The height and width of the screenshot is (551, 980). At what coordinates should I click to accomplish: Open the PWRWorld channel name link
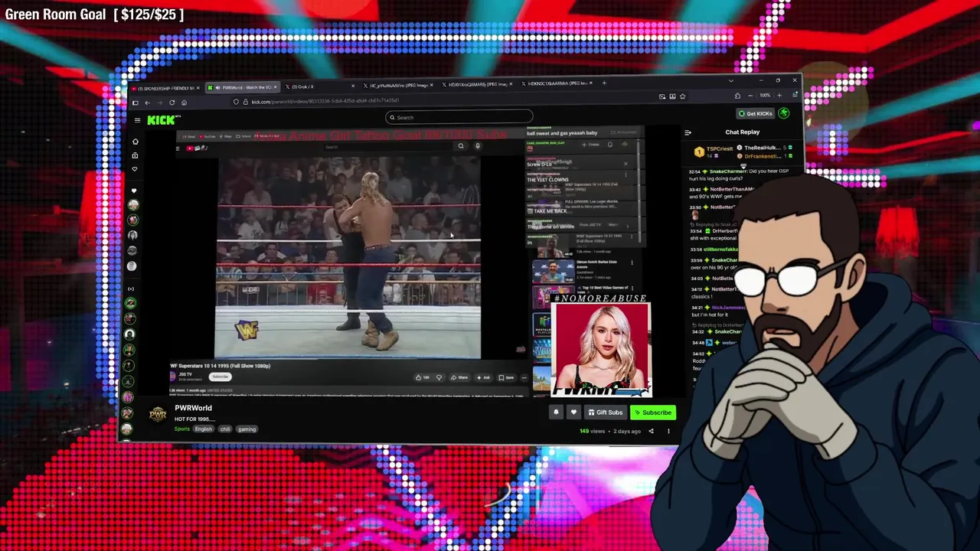(193, 408)
